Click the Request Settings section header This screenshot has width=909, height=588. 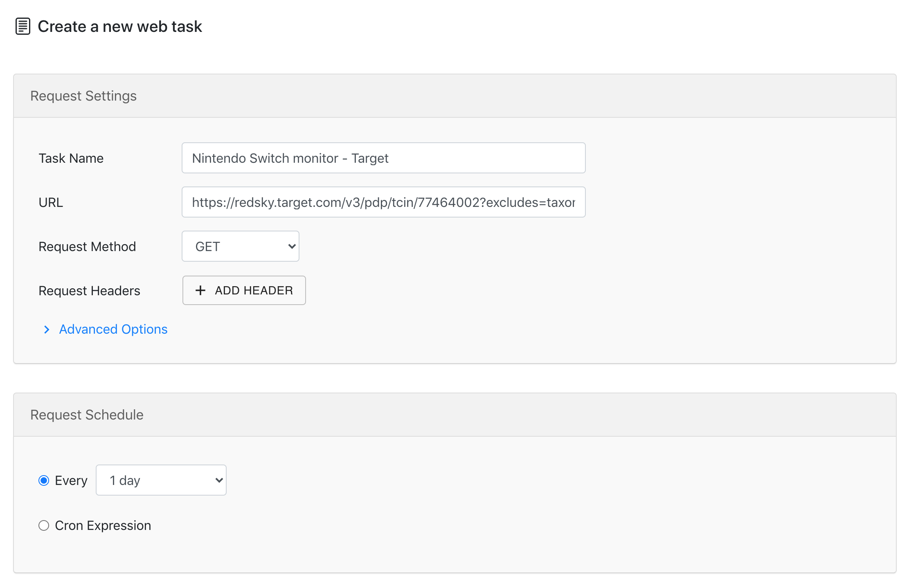point(454,96)
